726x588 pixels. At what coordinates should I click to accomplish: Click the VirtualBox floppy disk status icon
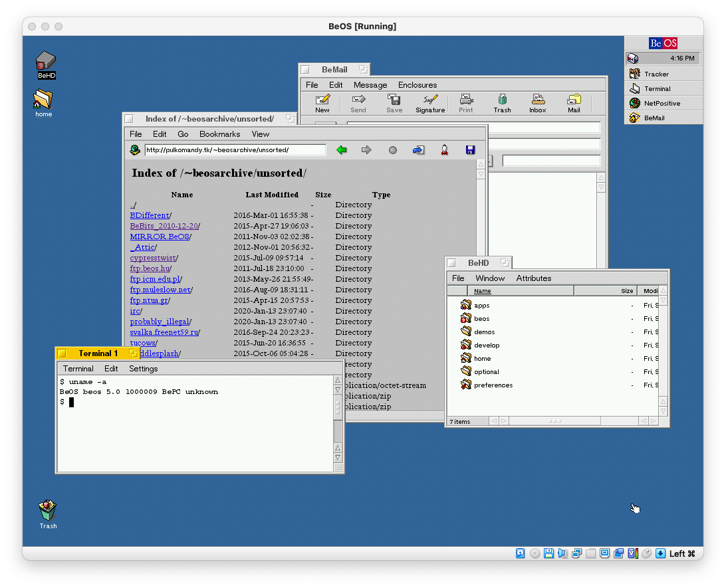(548, 553)
